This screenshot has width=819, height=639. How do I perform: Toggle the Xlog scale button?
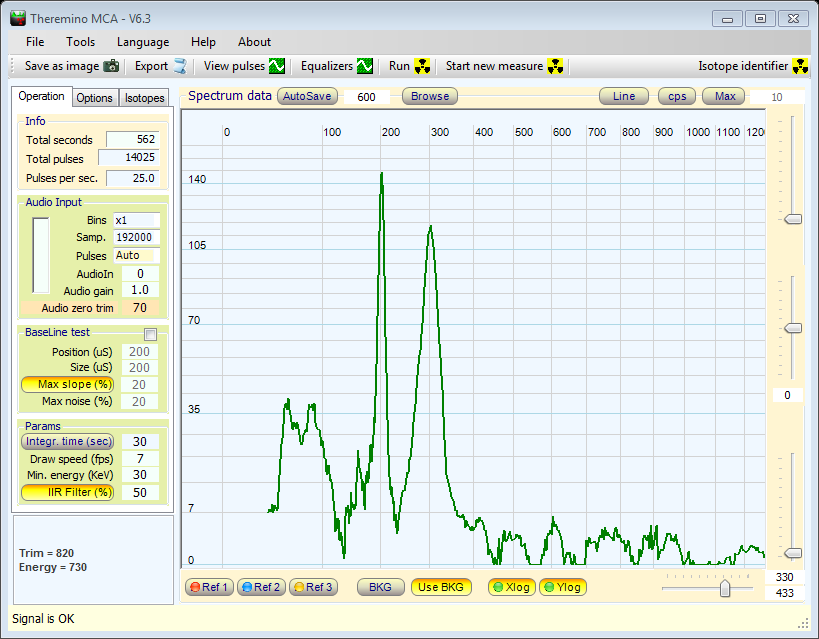[x=510, y=587]
